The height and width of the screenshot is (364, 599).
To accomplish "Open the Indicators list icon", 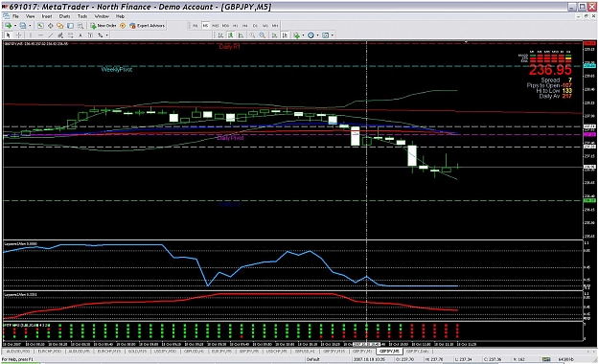I will click(x=297, y=35).
